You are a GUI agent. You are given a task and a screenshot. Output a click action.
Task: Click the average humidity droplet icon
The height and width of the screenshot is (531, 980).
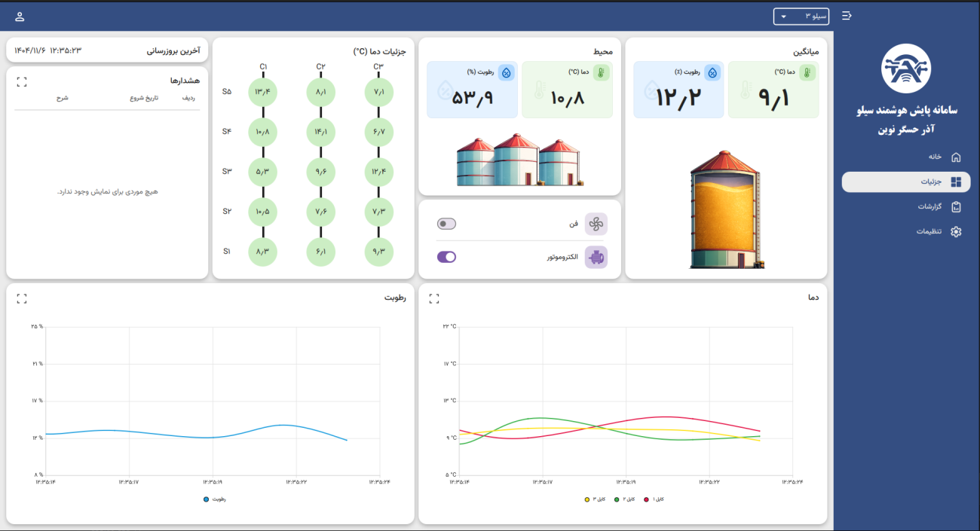click(x=712, y=73)
